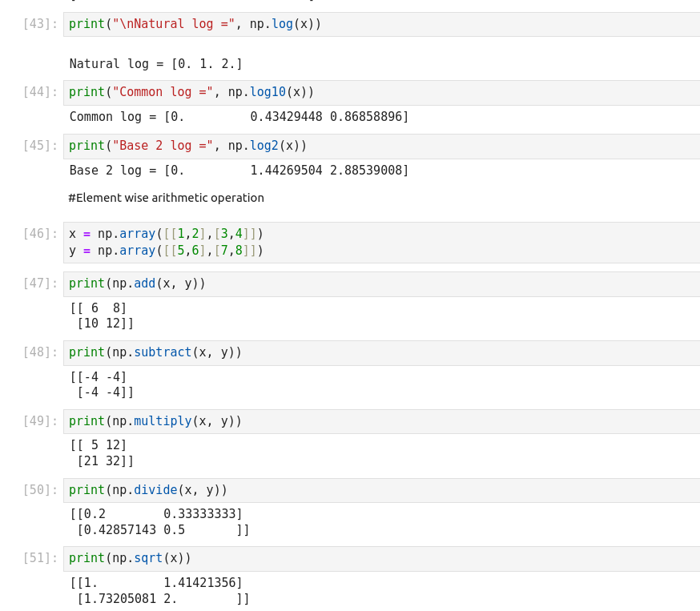
Task: Click the "#Element wise arithmetic operation" markdown text
Action: tap(166, 198)
